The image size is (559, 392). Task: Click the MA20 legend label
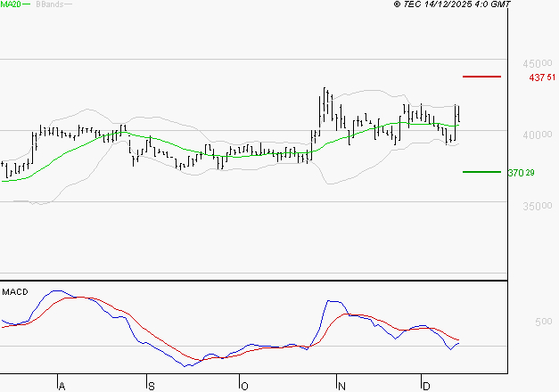point(10,4)
